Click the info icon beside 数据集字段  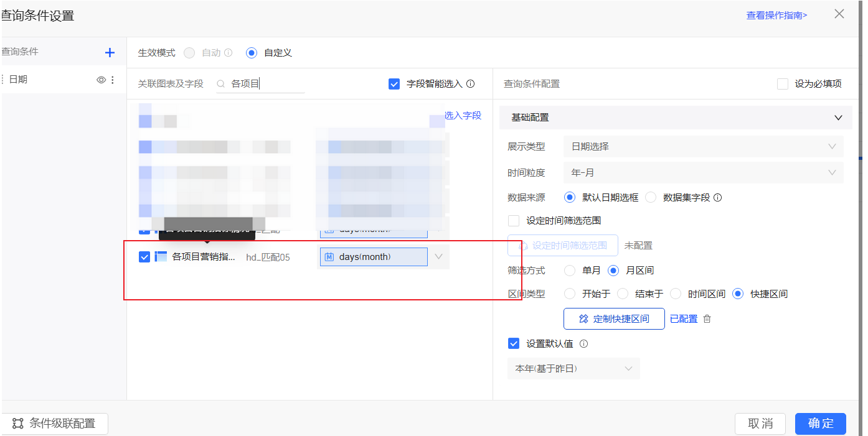click(717, 198)
